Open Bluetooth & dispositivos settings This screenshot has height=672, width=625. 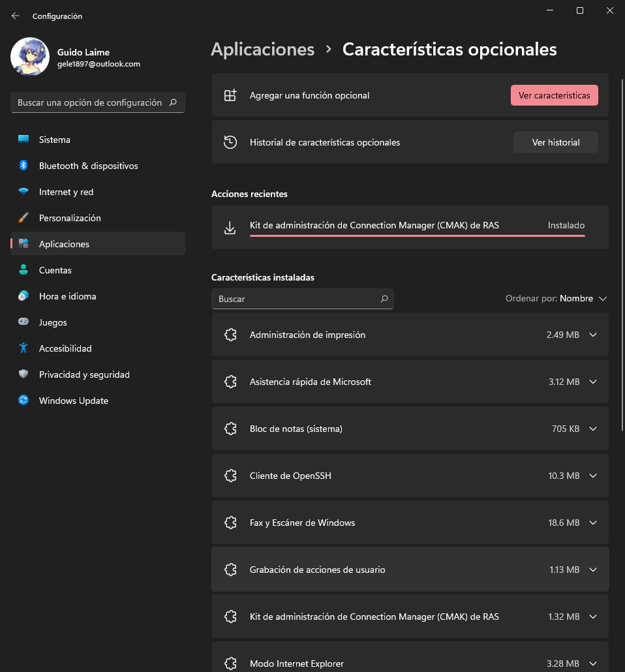point(98,166)
